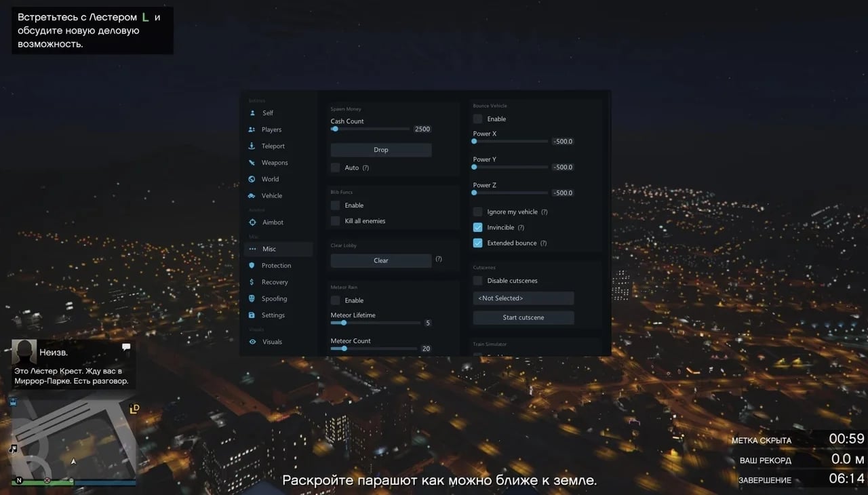This screenshot has width=868, height=495.
Task: Select the Recovery dollar icon
Action: pos(252,282)
